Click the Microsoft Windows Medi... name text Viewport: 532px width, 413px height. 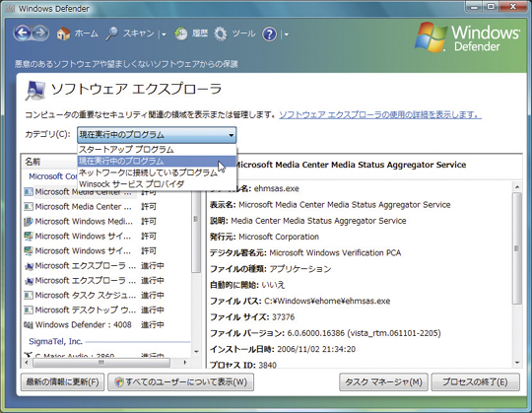pos(84,221)
